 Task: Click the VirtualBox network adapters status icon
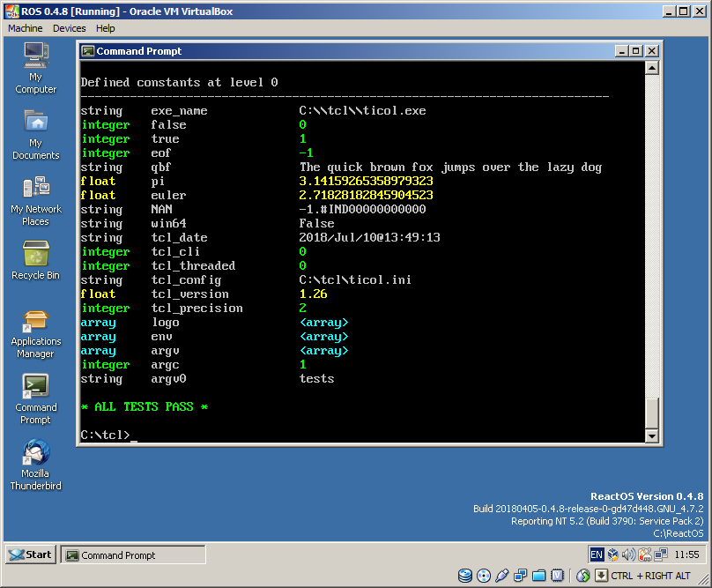tap(521, 576)
